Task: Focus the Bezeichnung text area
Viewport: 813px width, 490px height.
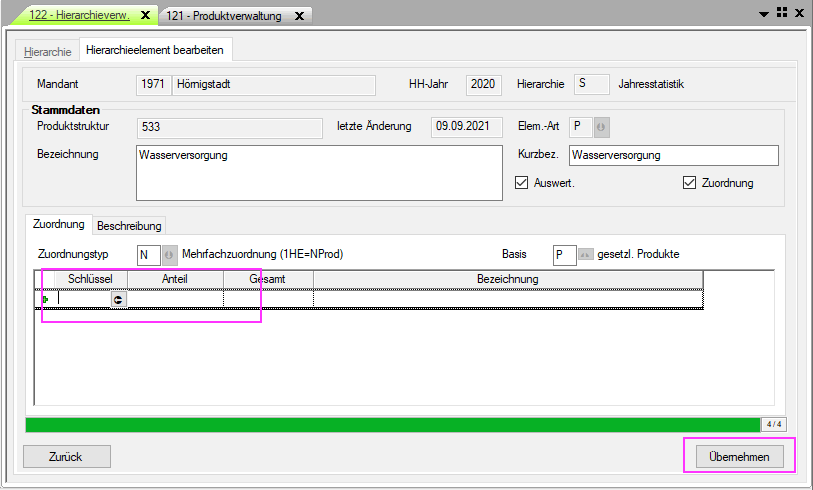Action: tap(316, 171)
